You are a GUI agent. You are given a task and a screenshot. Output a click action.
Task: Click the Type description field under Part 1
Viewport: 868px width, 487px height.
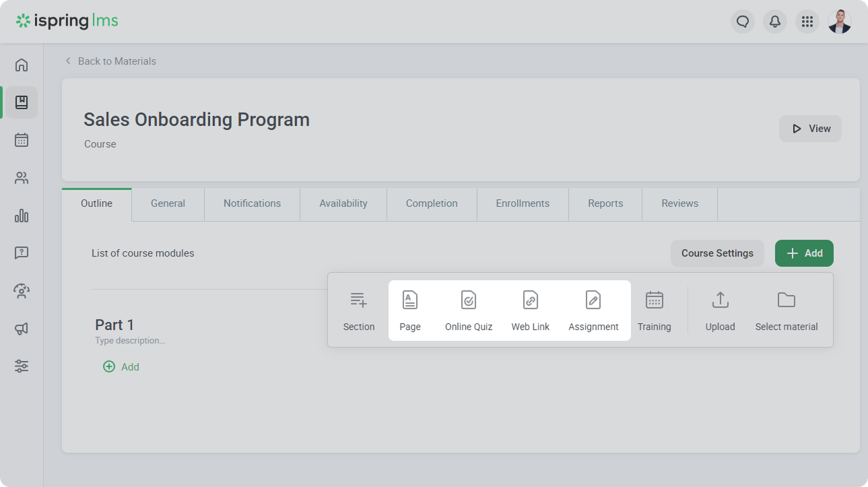[130, 341]
